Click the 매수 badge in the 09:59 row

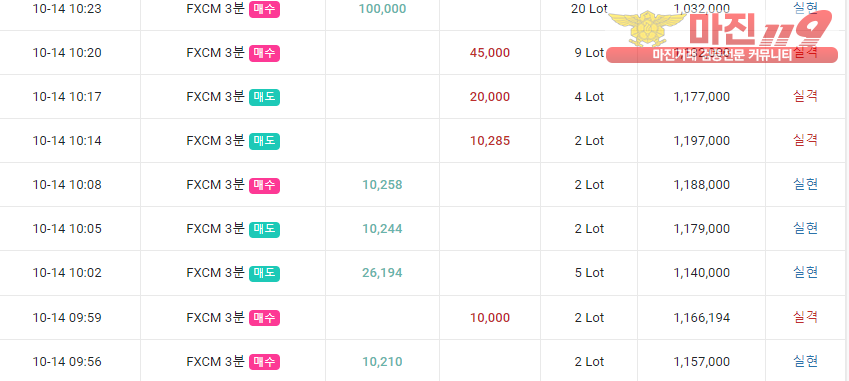264,318
